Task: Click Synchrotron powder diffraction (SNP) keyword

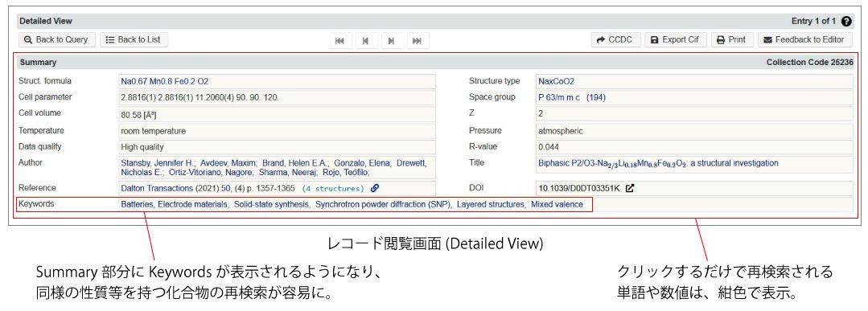Action: coord(384,205)
